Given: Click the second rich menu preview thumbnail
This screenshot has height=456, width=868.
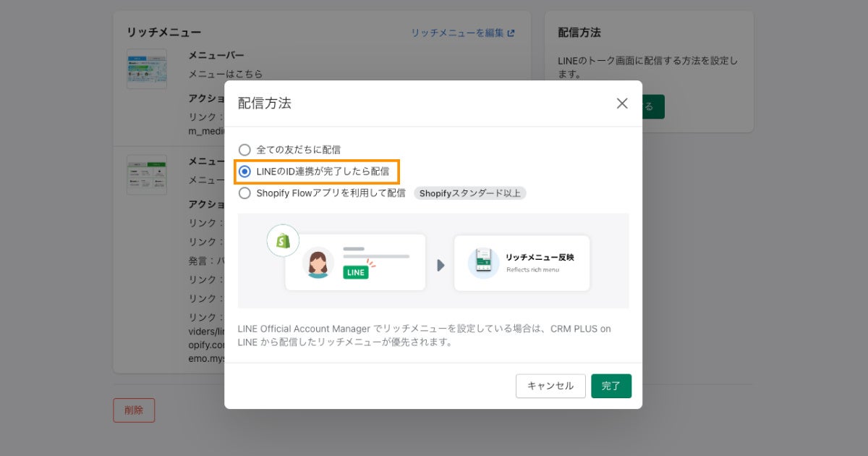Looking at the screenshot, I should [147, 174].
